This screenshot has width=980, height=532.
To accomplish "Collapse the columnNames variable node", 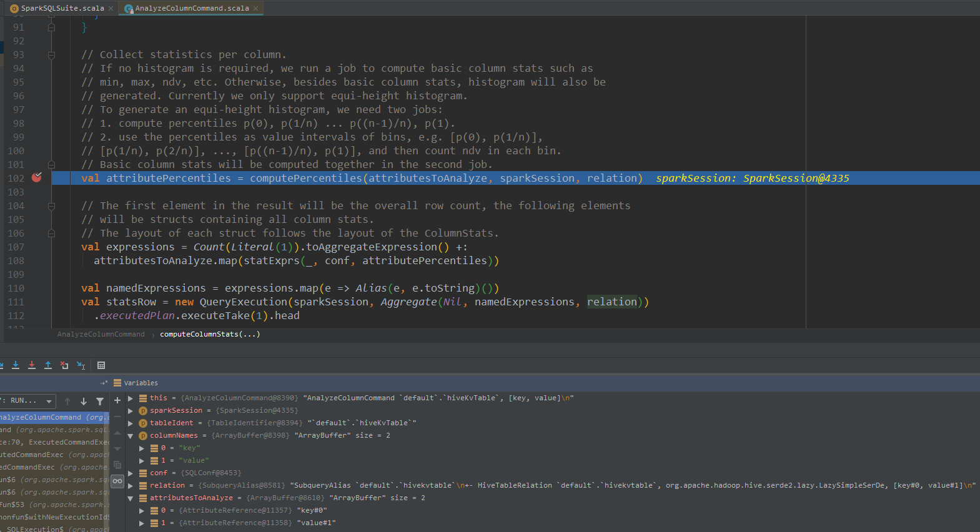I will pyautogui.click(x=131, y=436).
